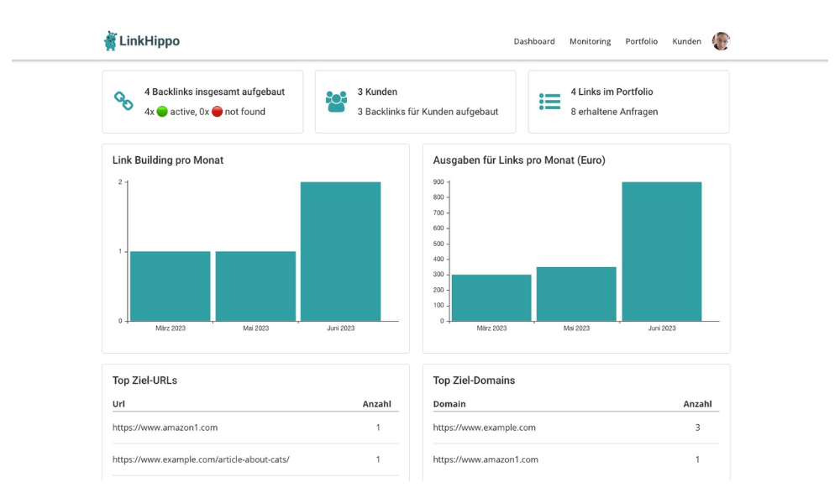Click the Domain column header in Top Ziel-Domains
Viewport: 840px width, 504px height.
449,404
